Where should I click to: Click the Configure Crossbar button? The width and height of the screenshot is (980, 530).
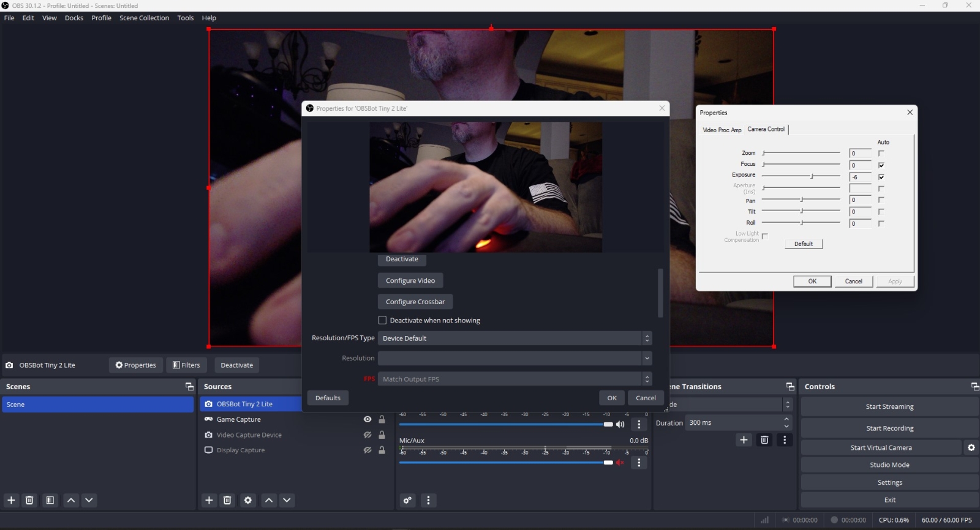tap(415, 302)
